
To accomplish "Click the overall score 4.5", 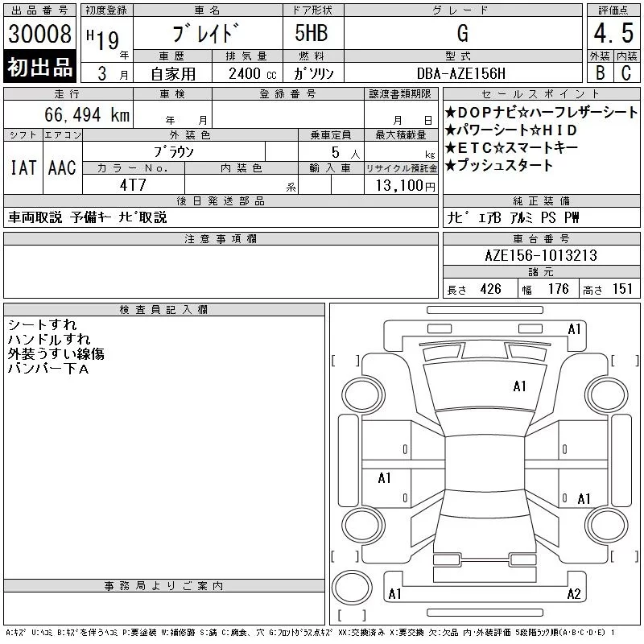I will click(613, 33).
